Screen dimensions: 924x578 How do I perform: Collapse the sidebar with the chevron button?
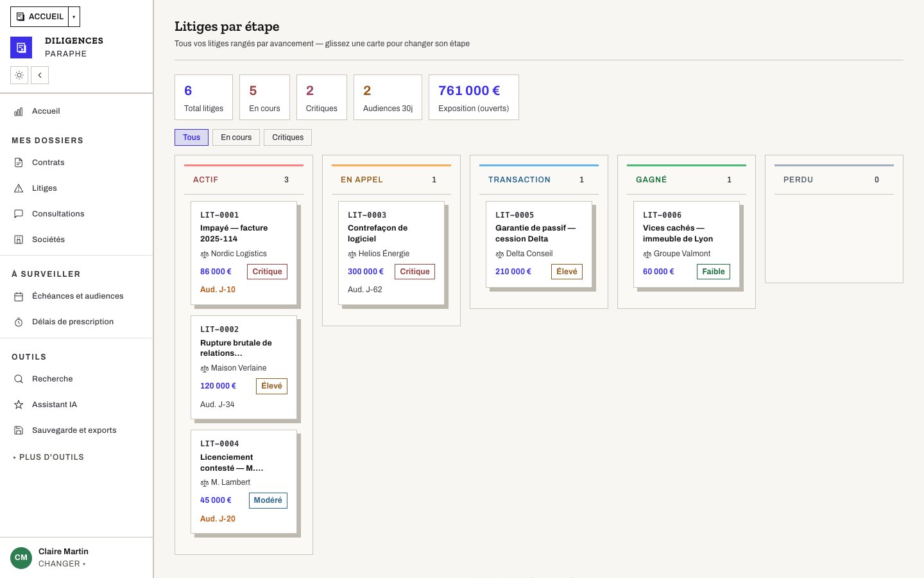click(x=40, y=75)
